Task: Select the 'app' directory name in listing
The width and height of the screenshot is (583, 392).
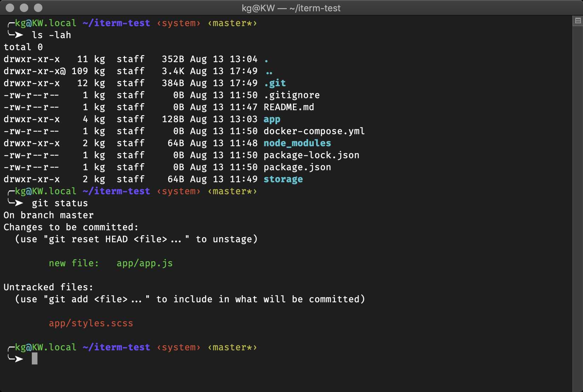Action: pos(272,119)
